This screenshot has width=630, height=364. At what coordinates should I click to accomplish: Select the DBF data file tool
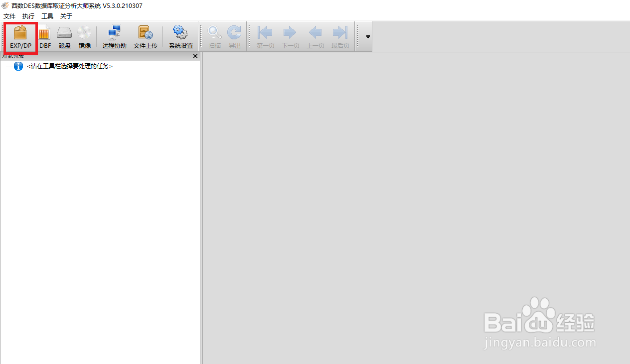[45, 37]
